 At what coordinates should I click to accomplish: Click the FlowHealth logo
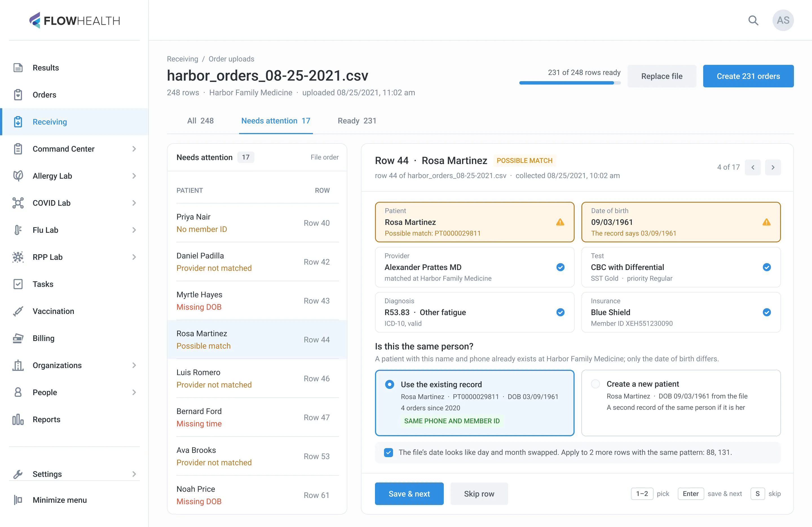coord(75,21)
